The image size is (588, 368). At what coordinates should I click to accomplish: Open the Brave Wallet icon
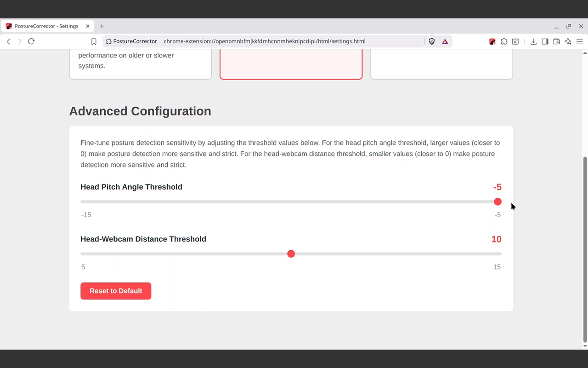(556, 41)
